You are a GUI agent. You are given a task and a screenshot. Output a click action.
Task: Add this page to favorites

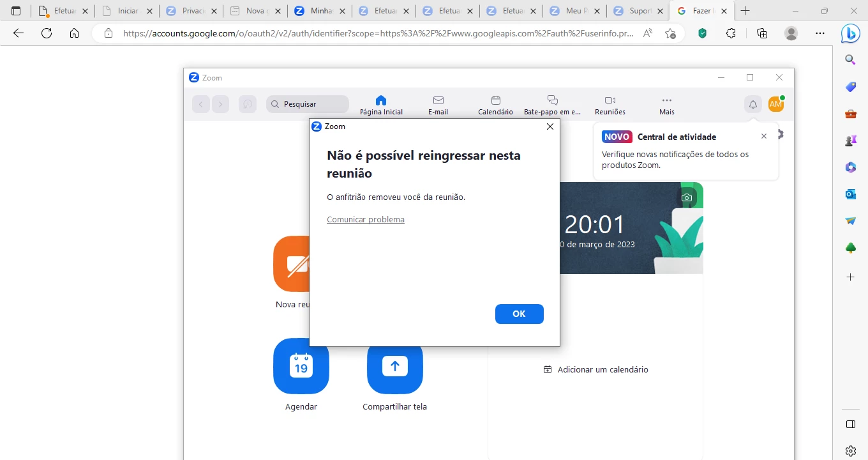(670, 33)
